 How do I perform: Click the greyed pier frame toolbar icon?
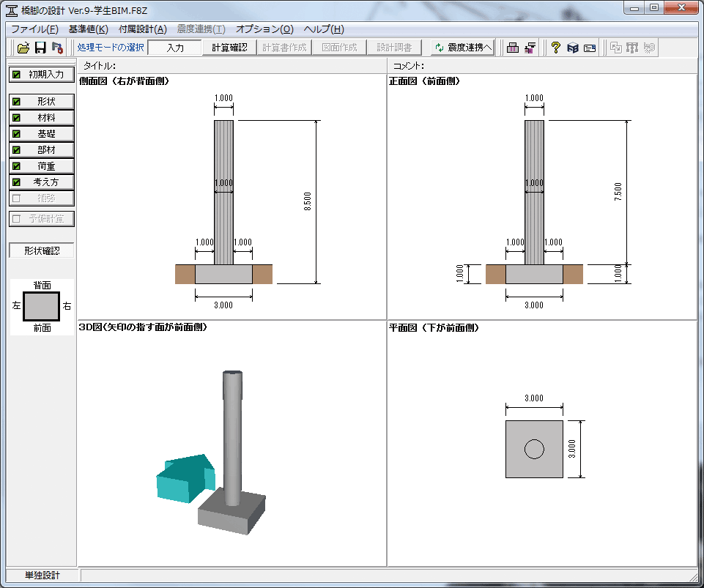(632, 48)
